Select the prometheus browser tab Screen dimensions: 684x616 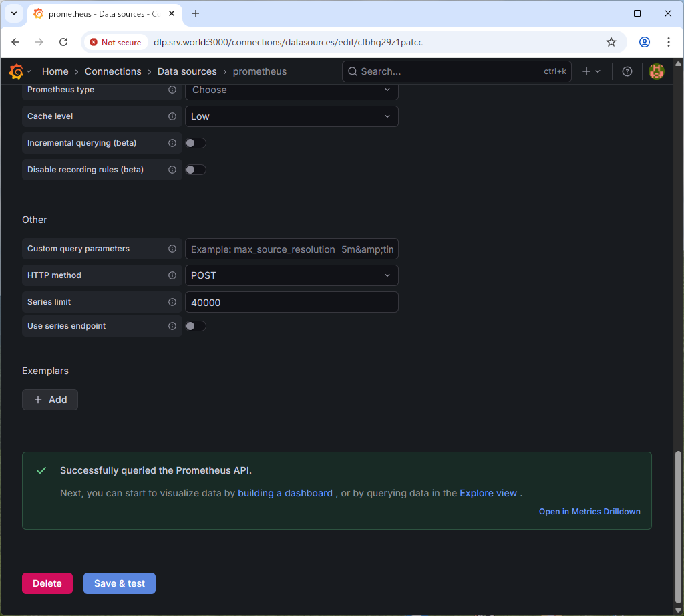click(104, 14)
